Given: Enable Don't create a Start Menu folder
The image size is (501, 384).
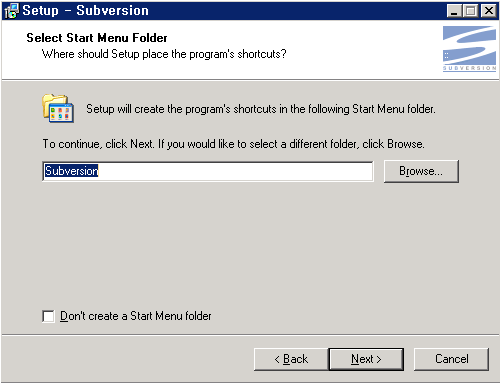Looking at the screenshot, I should pos(48,316).
